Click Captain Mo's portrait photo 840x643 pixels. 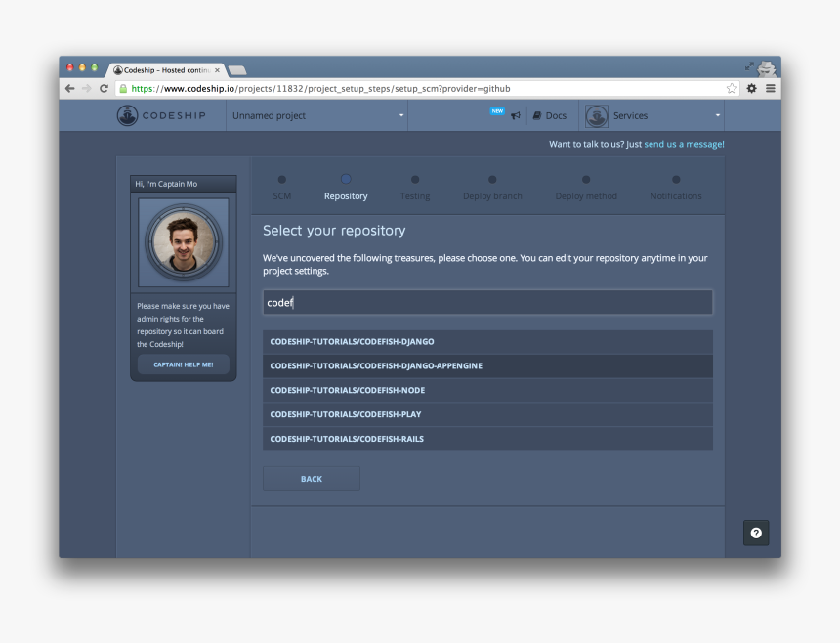pos(184,242)
